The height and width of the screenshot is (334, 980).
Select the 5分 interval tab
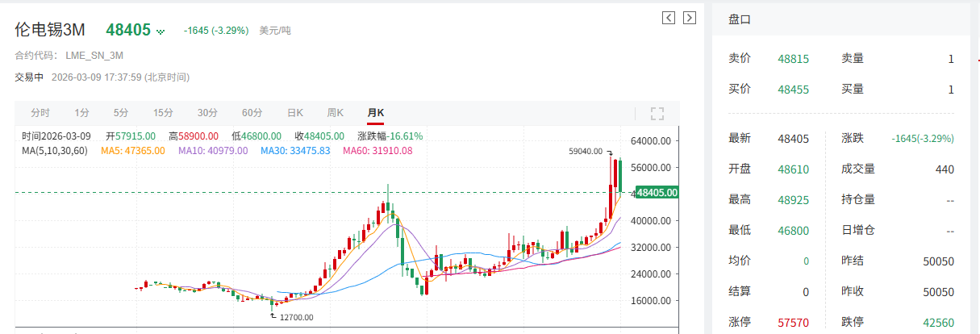click(x=121, y=113)
